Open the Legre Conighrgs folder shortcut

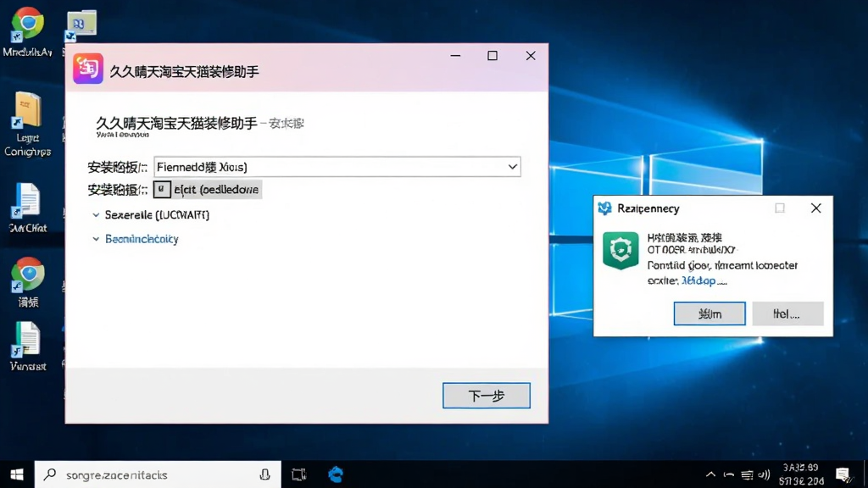pyautogui.click(x=27, y=125)
